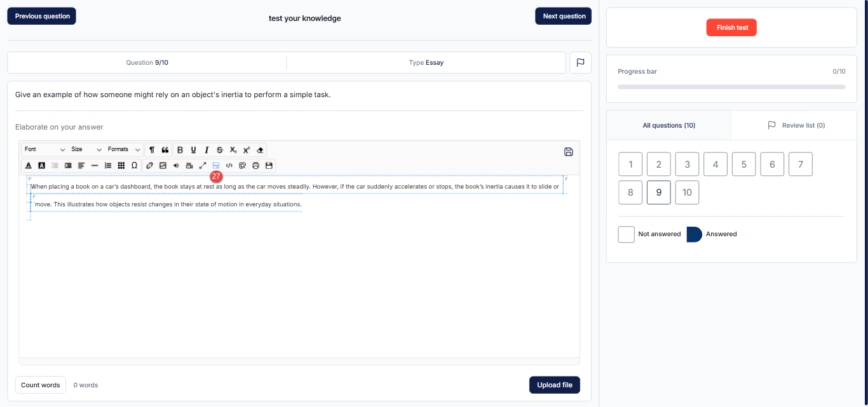Flag this question for review

point(580,63)
